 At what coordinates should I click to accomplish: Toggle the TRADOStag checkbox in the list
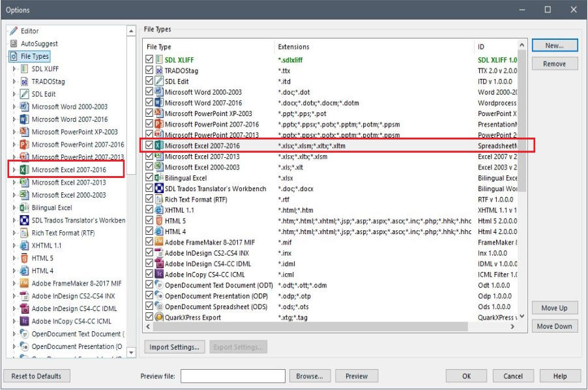pos(149,70)
